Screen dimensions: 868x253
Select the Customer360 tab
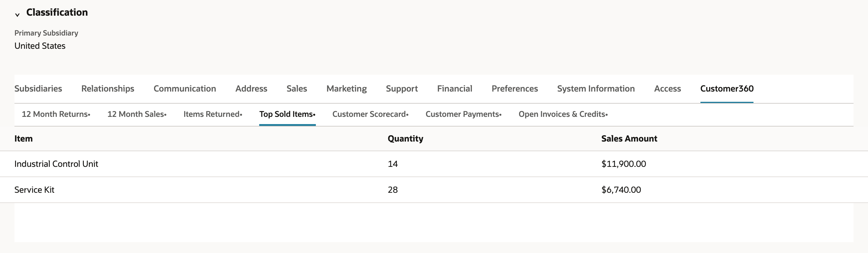(x=727, y=89)
